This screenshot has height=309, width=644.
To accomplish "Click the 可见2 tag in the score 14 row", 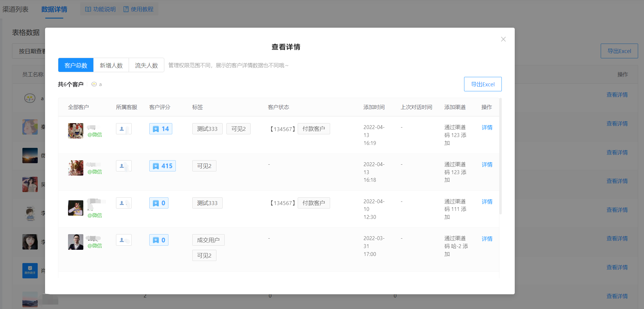I will [x=239, y=129].
